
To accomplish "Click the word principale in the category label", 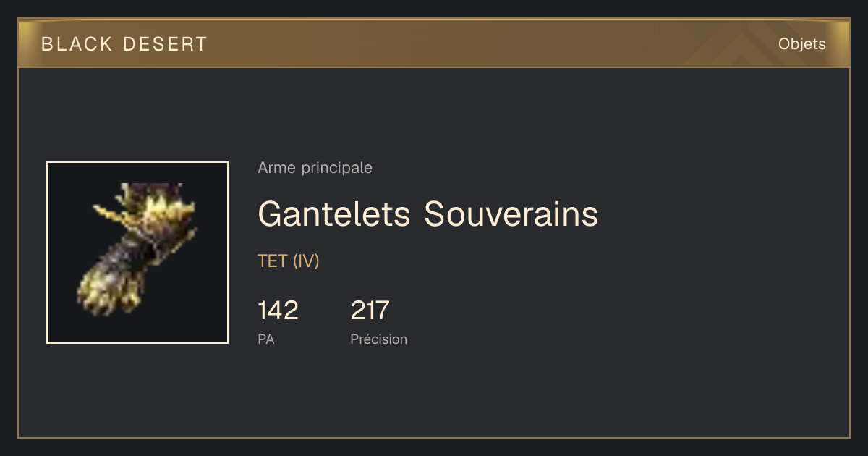I will point(336,168).
